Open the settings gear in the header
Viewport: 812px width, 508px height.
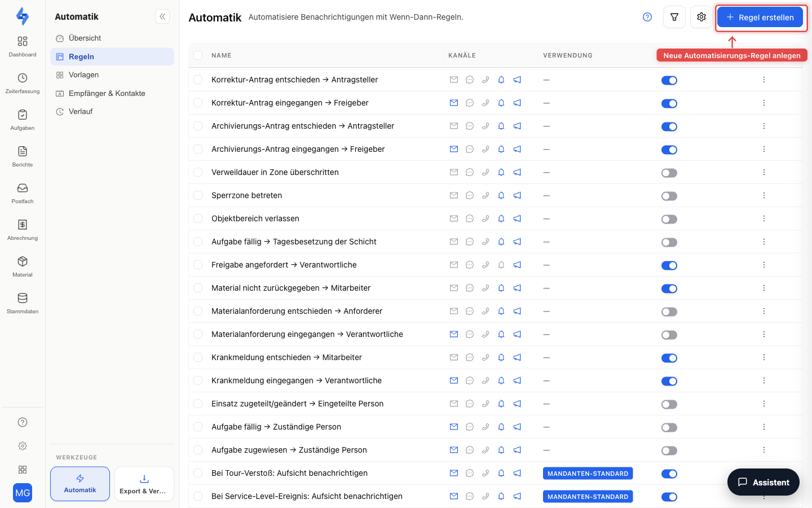point(701,17)
